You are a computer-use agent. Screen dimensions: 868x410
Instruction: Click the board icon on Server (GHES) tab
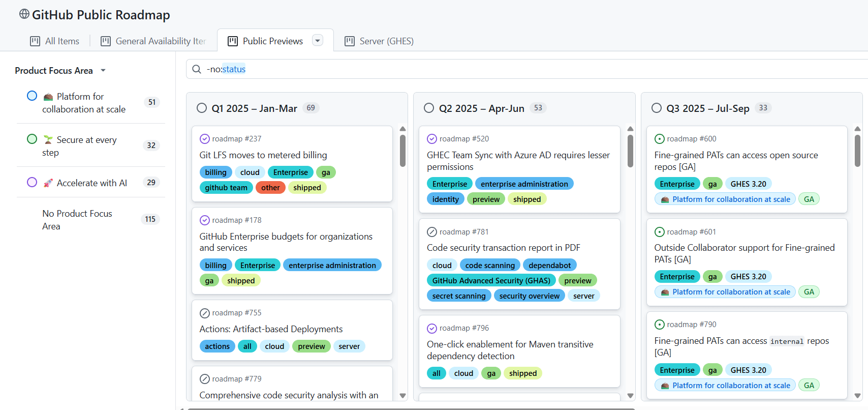pos(350,41)
